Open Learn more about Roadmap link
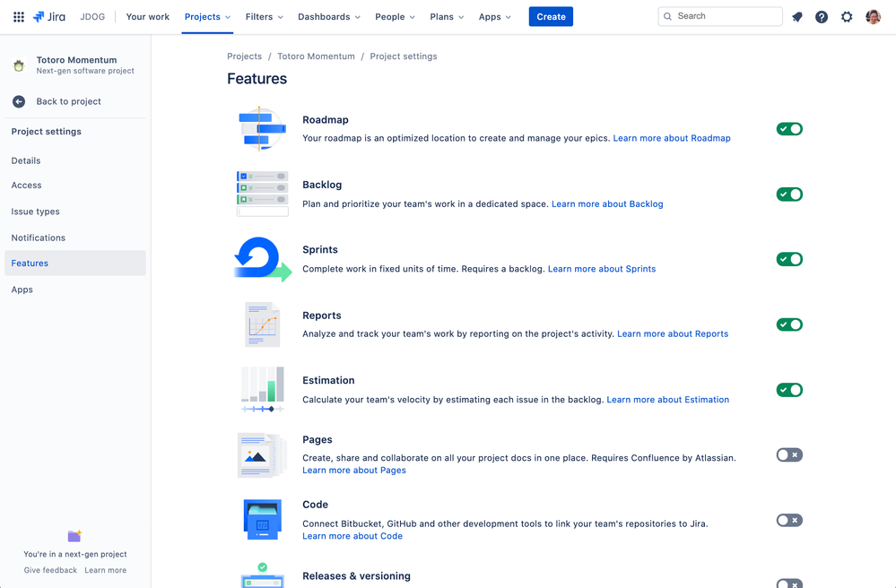 [672, 138]
